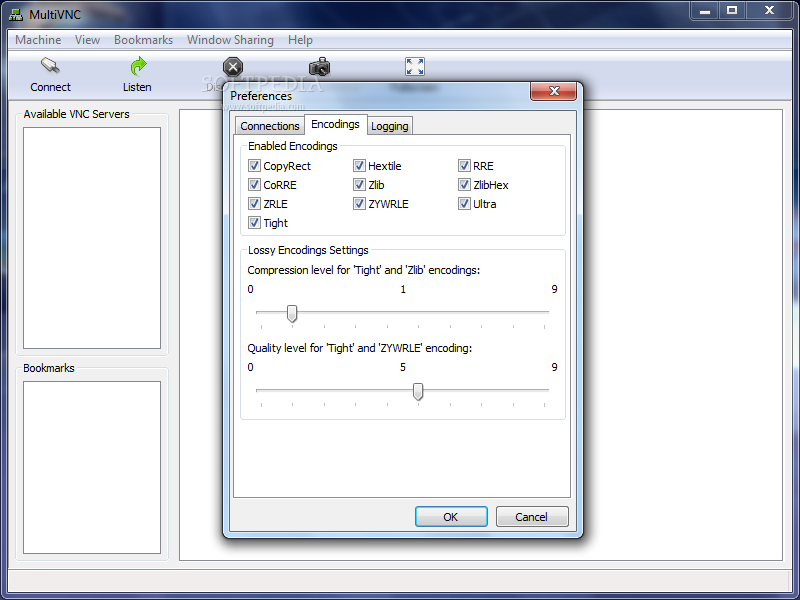Disable the ZlibHex encoding

464,184
